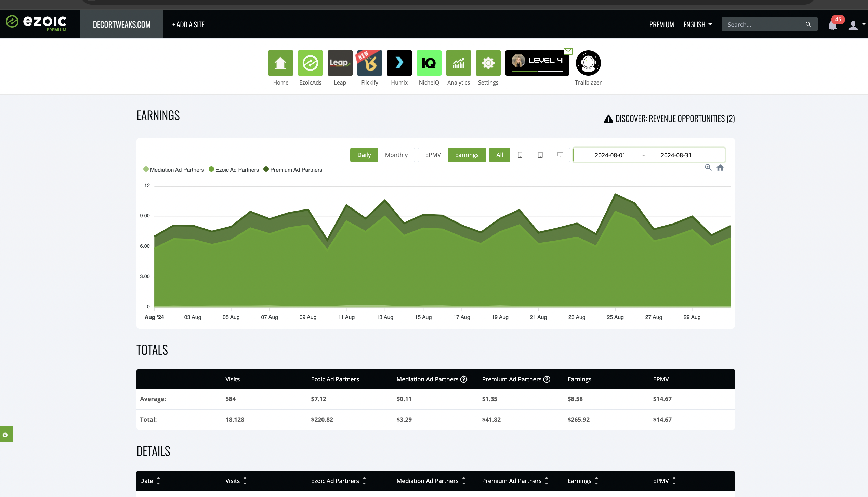The width and height of the screenshot is (868, 497).
Task: Click the envelope icon on Level badge
Action: click(x=568, y=51)
